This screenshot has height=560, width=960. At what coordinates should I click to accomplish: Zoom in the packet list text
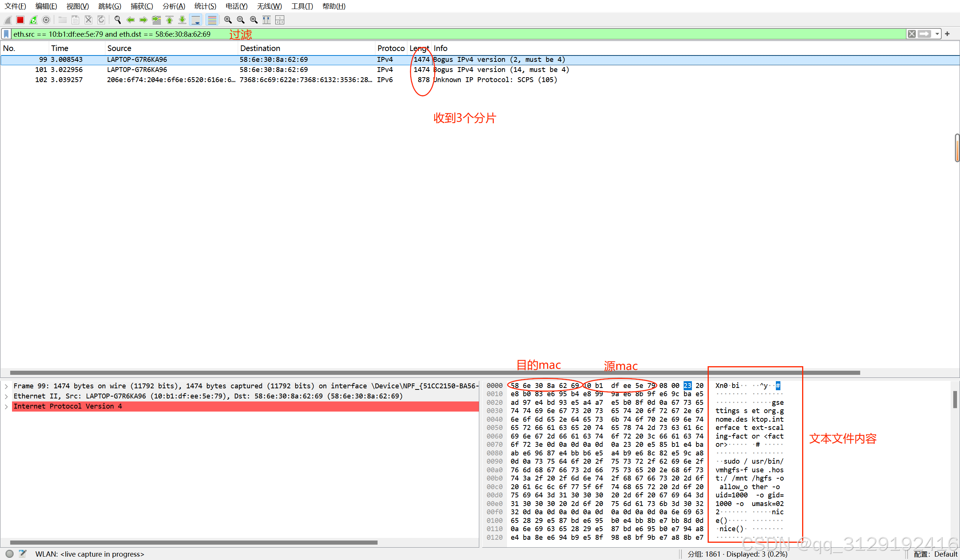pos(228,20)
